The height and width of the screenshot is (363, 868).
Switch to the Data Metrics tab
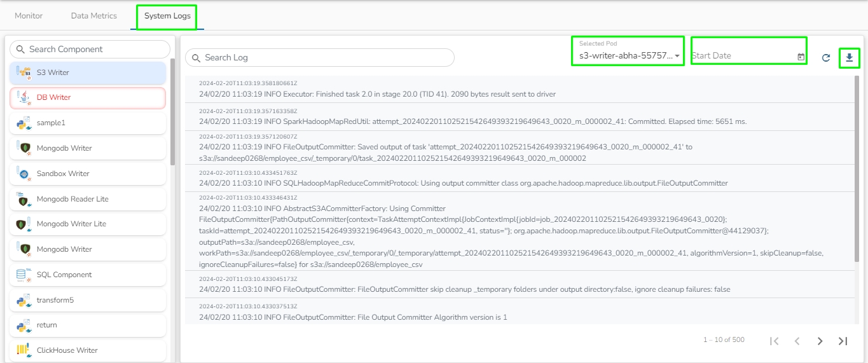[x=94, y=15]
